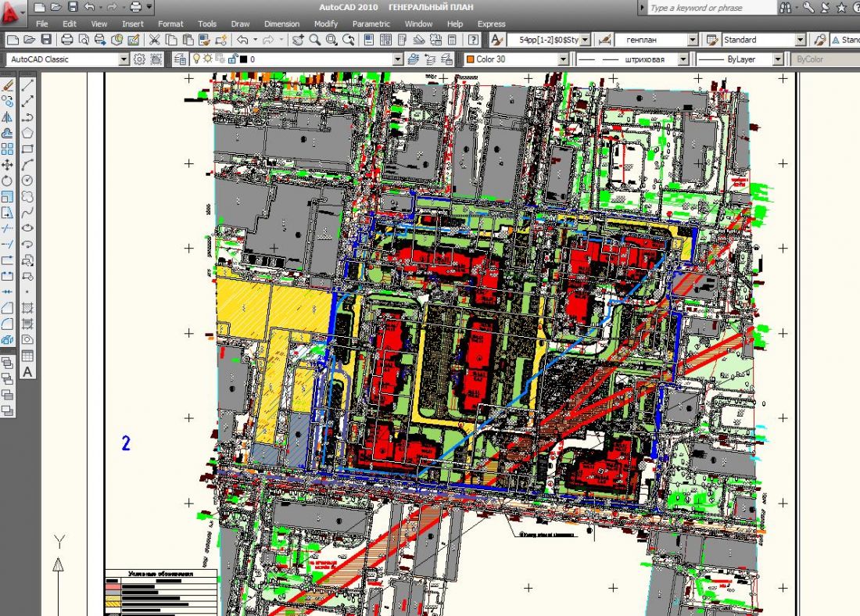Open the Layer Properties Manager
Screen dimensions: 860x616
180,59
